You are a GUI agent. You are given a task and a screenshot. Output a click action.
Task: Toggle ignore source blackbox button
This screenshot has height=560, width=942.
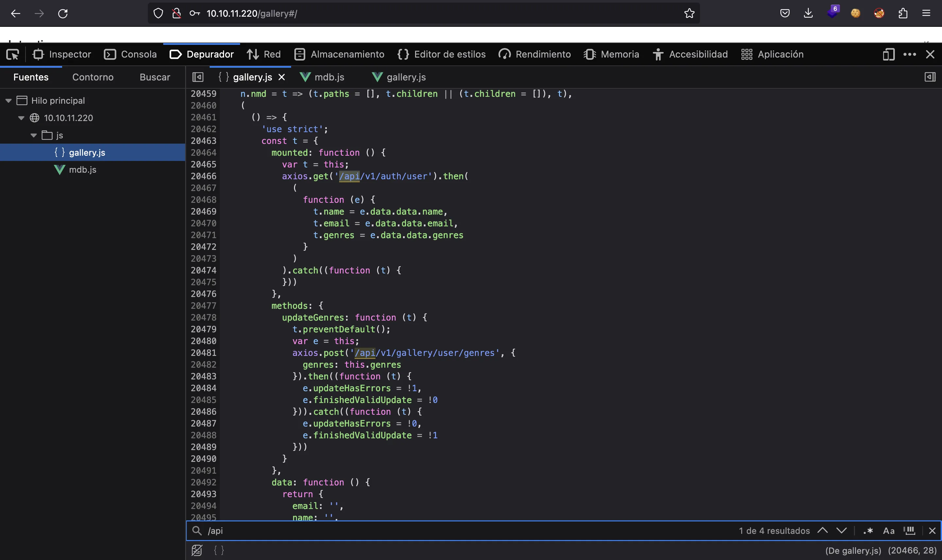click(197, 551)
